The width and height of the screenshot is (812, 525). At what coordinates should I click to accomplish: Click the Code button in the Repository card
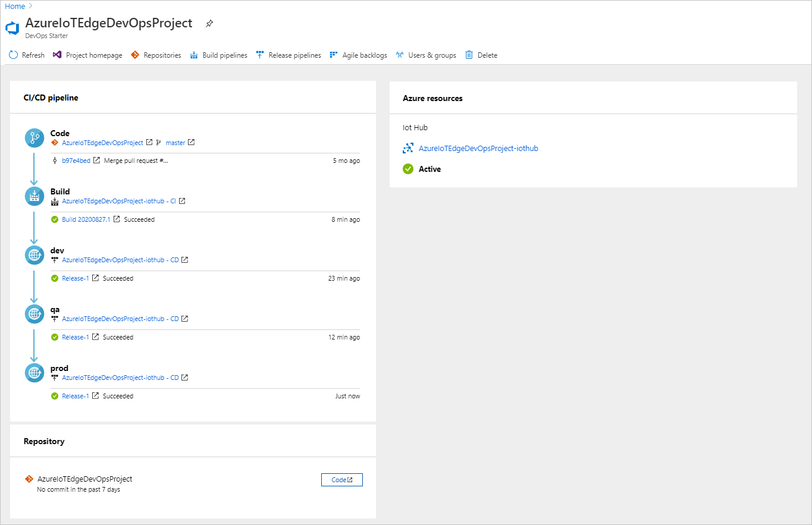(x=341, y=480)
